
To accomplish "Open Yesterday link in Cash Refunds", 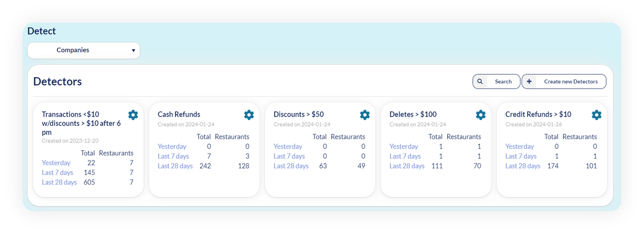I will pyautogui.click(x=172, y=146).
